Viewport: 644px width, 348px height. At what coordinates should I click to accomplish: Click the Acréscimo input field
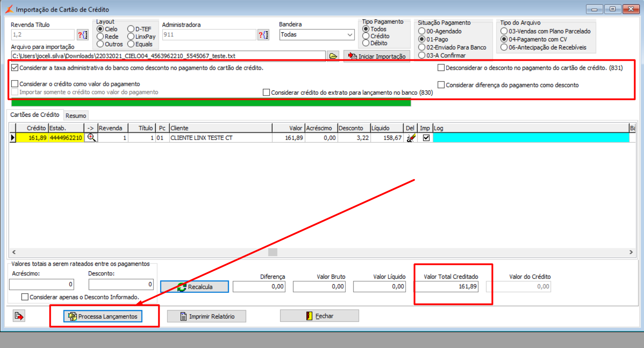click(41, 284)
